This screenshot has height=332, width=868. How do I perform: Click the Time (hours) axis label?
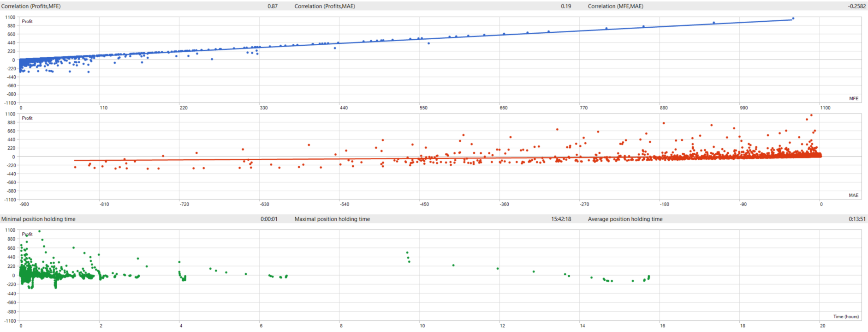[x=846, y=316]
